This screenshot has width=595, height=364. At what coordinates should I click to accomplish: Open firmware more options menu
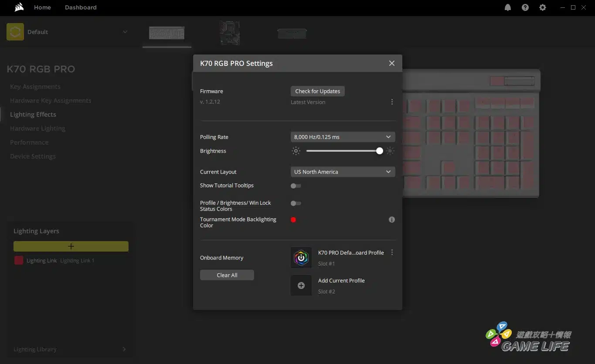(392, 102)
